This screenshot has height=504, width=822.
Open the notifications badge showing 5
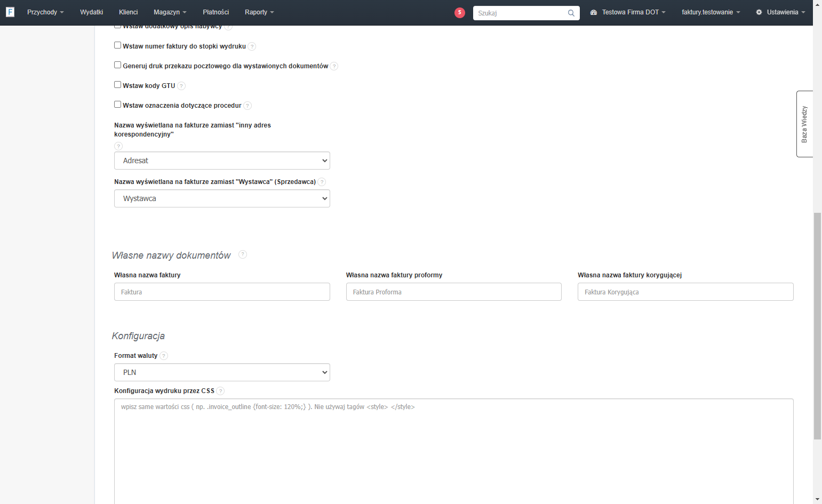(x=460, y=12)
